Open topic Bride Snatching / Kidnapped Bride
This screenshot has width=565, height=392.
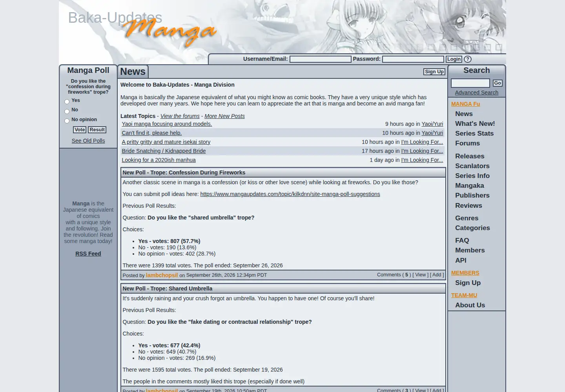click(164, 151)
